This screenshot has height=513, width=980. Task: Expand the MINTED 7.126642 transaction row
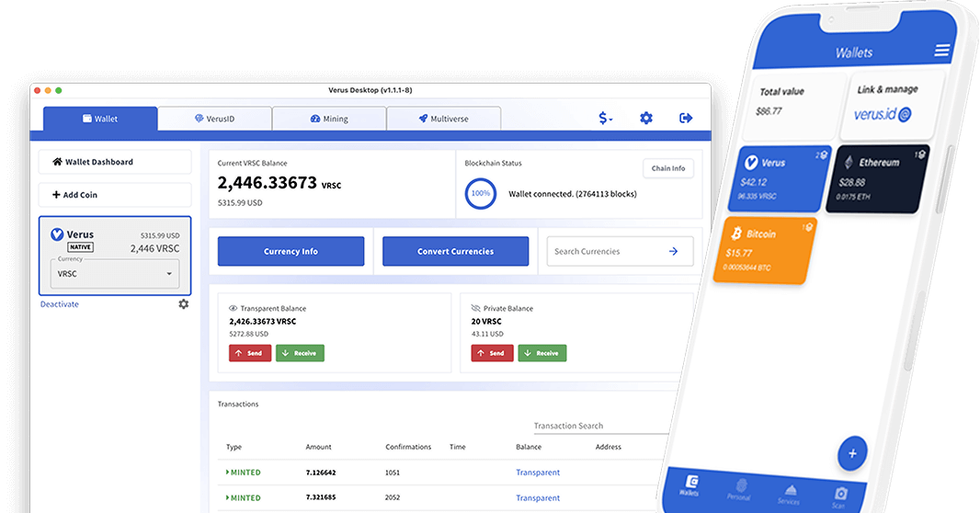tap(243, 473)
